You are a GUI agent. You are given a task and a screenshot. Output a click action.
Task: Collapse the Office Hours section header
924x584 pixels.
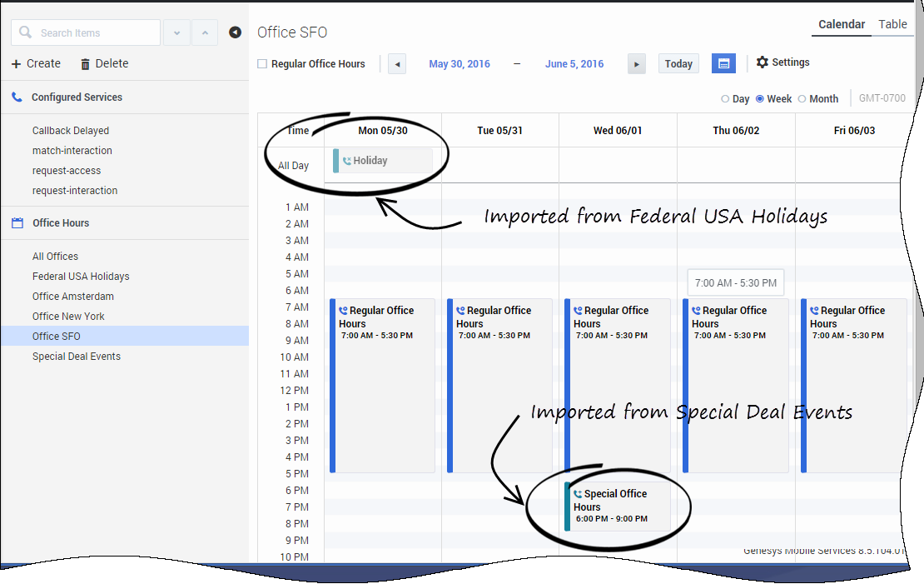(61, 223)
